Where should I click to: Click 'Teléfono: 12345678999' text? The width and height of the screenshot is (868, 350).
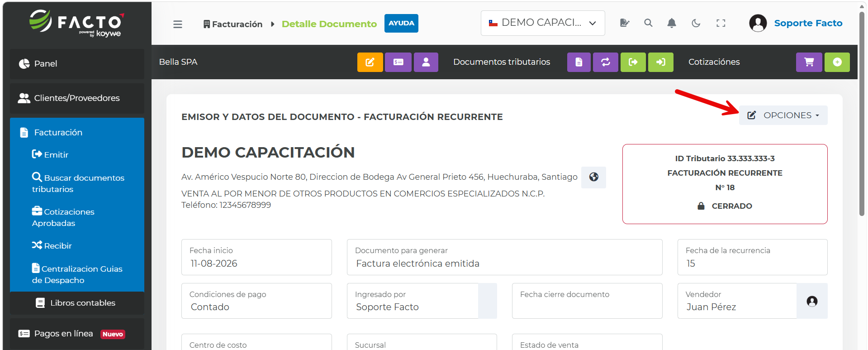[226, 205]
